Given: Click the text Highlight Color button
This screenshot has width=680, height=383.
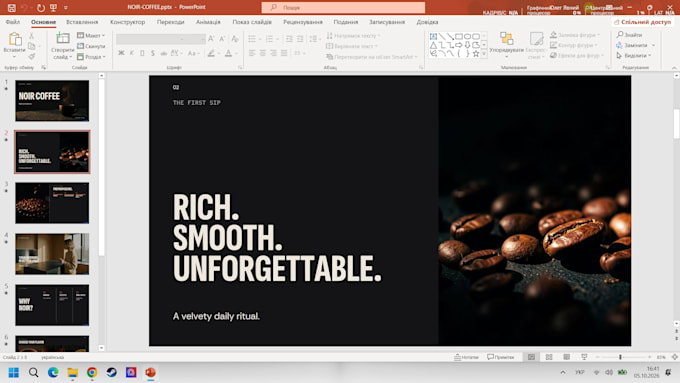Looking at the screenshot, I should coord(211,53).
